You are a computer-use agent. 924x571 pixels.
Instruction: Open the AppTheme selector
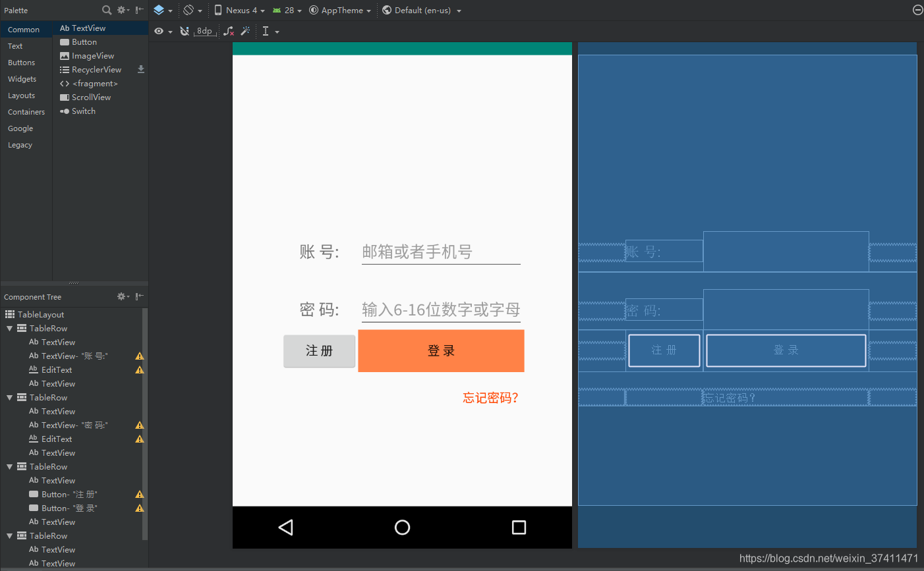(x=340, y=10)
